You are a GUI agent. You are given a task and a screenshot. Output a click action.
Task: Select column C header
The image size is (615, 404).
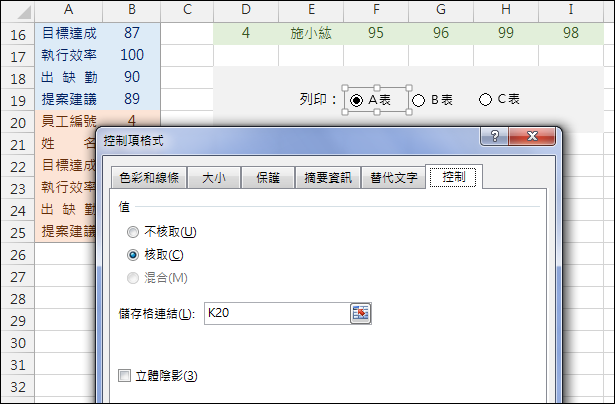(187, 10)
